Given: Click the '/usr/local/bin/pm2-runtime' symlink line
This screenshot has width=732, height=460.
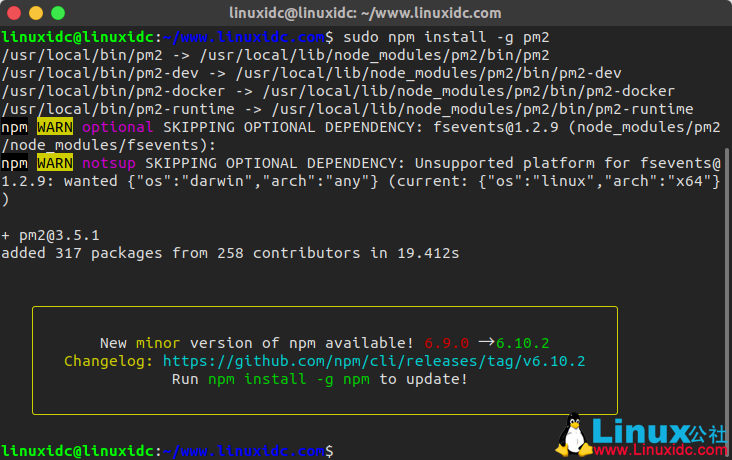Looking at the screenshot, I should coord(347,109).
